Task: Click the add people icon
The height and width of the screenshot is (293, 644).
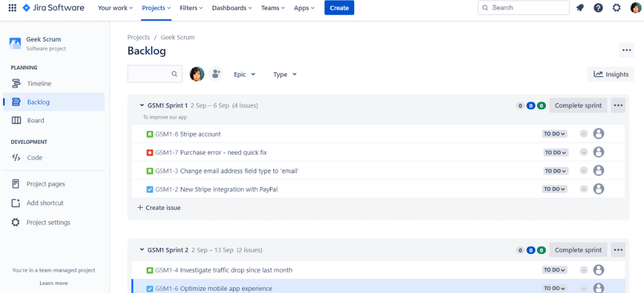Action: [215, 74]
